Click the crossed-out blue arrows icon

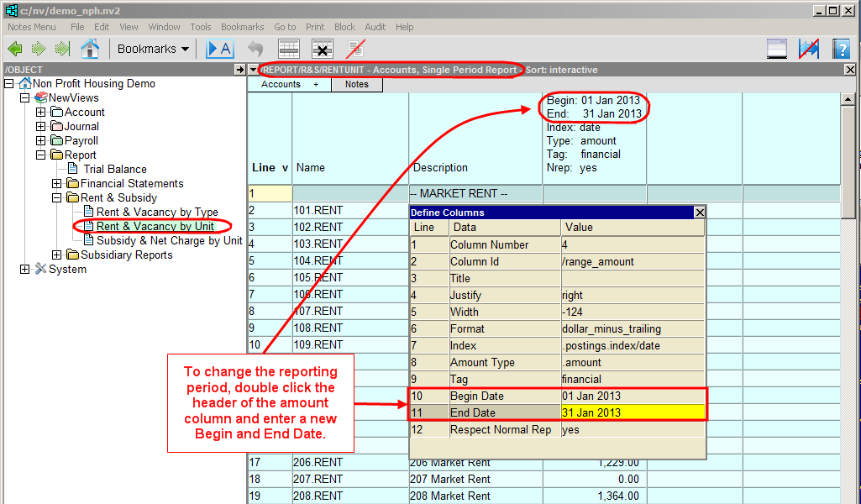coord(809,49)
